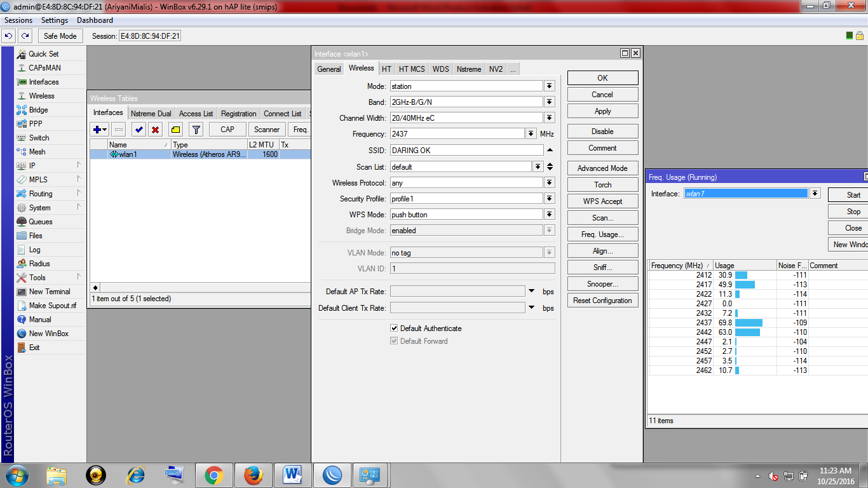The height and width of the screenshot is (488, 868).
Task: Click the usage bar for frequency 2437
Action: click(750, 322)
